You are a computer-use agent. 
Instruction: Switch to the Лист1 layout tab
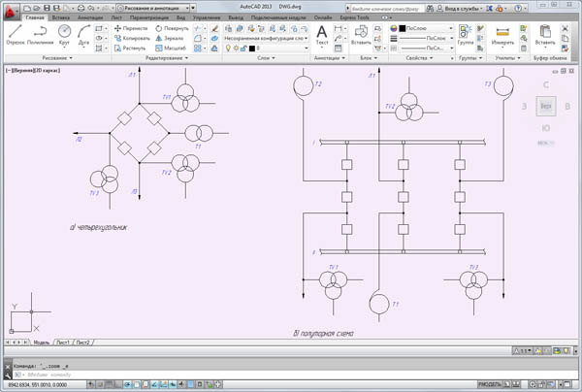pos(63,343)
